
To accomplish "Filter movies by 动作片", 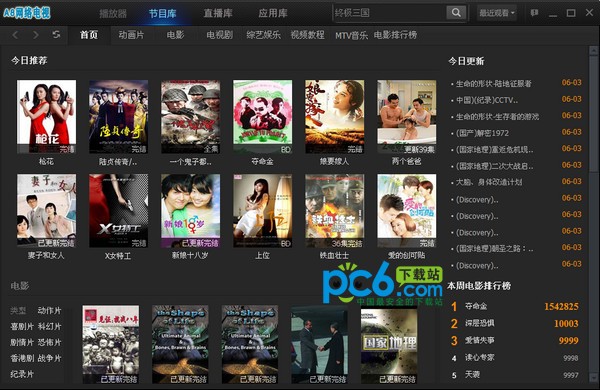I will click(49, 310).
